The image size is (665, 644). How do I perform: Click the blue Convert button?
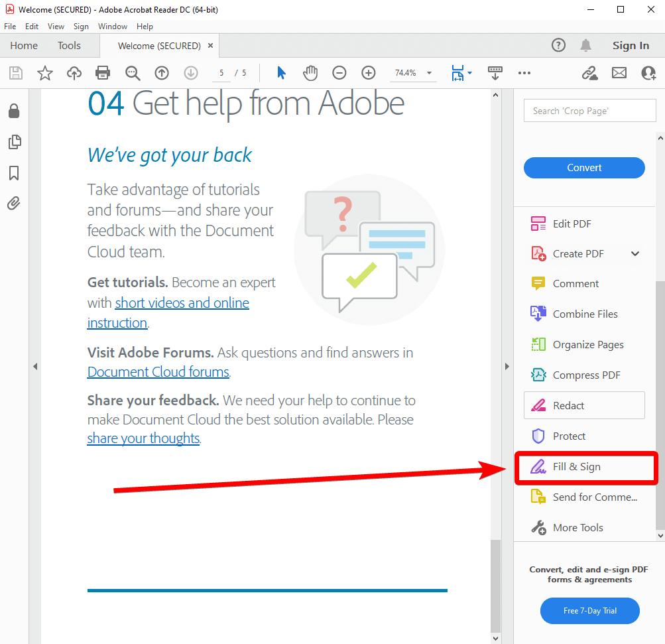[584, 168]
